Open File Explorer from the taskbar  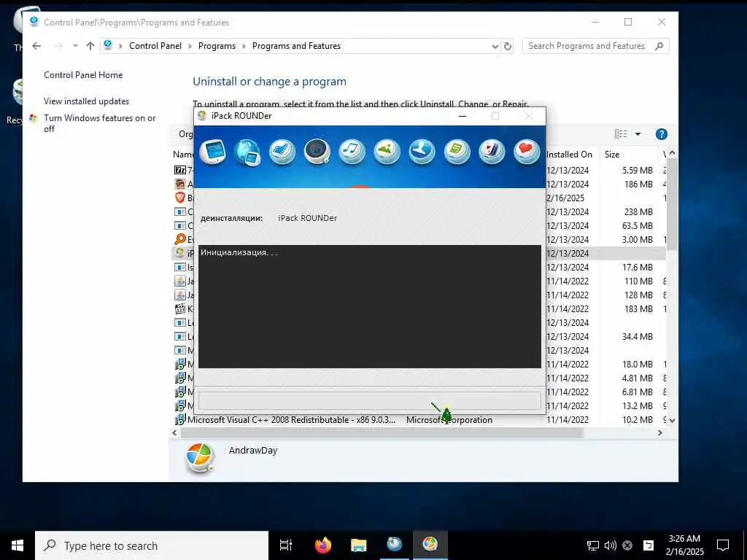(x=359, y=545)
